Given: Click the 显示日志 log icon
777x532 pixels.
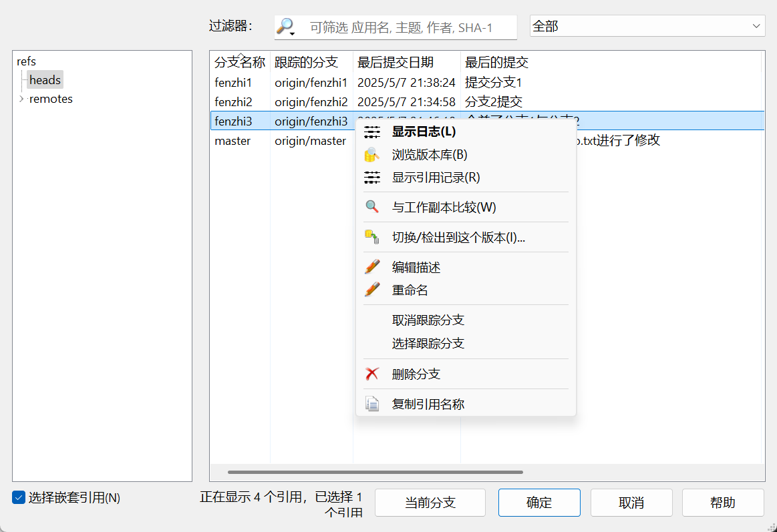Looking at the screenshot, I should (x=372, y=131).
